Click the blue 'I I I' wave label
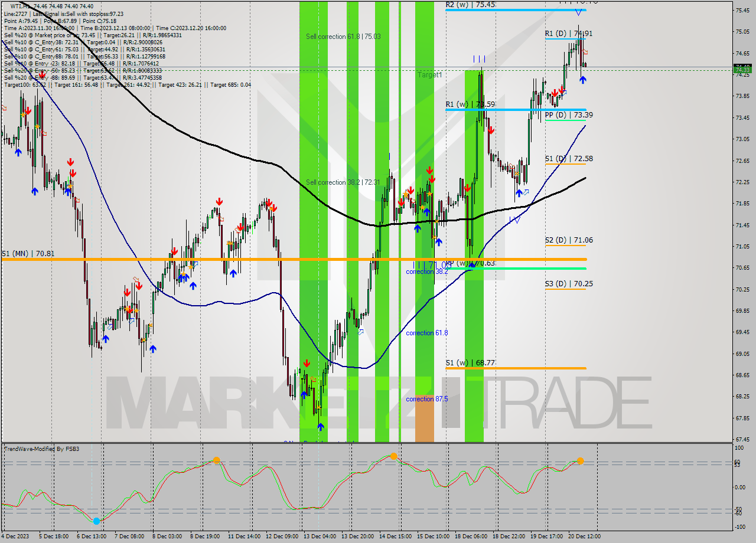 [x=479, y=59]
